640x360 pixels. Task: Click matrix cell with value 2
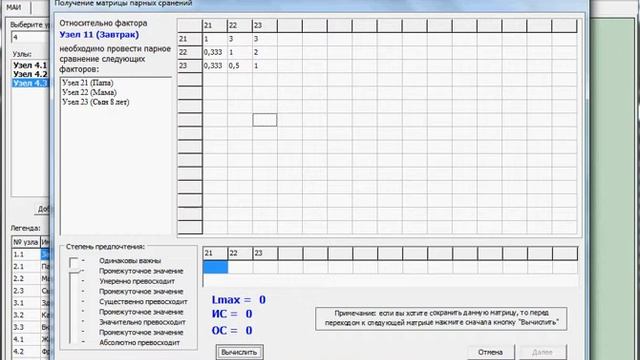click(264, 52)
